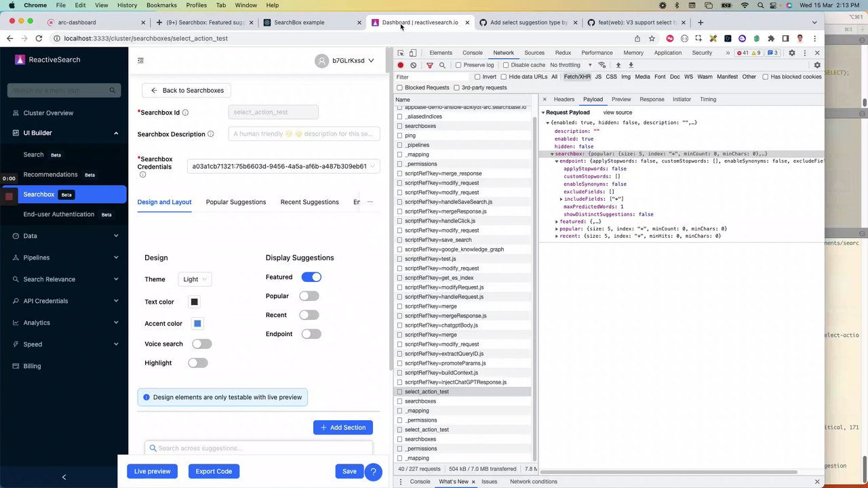Click the Live preview button

point(153,472)
